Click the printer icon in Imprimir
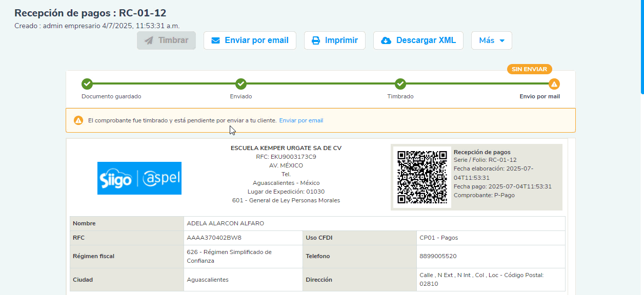The height and width of the screenshot is (295, 644). pyautogui.click(x=316, y=40)
